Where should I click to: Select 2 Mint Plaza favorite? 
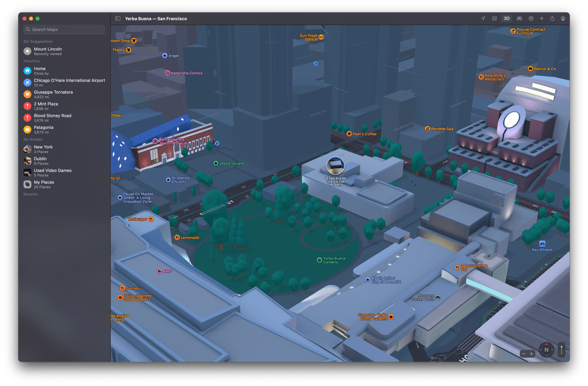64,106
